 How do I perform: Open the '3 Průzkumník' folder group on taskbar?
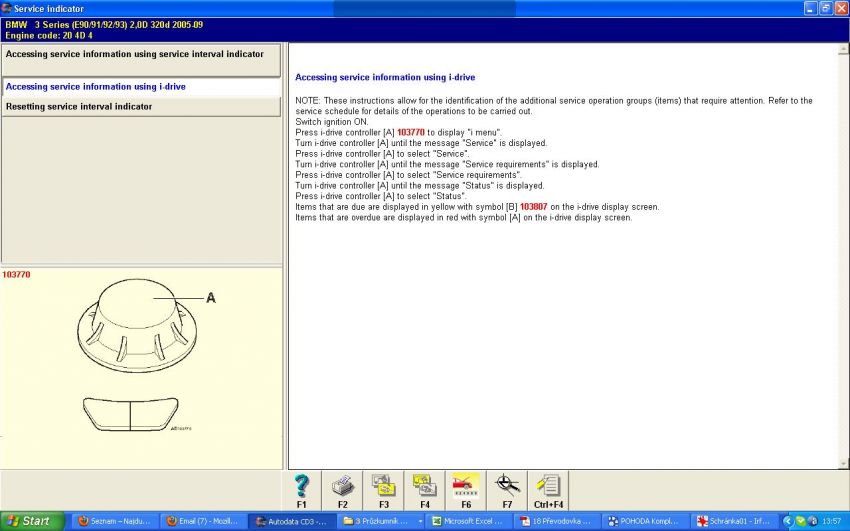pos(382,521)
